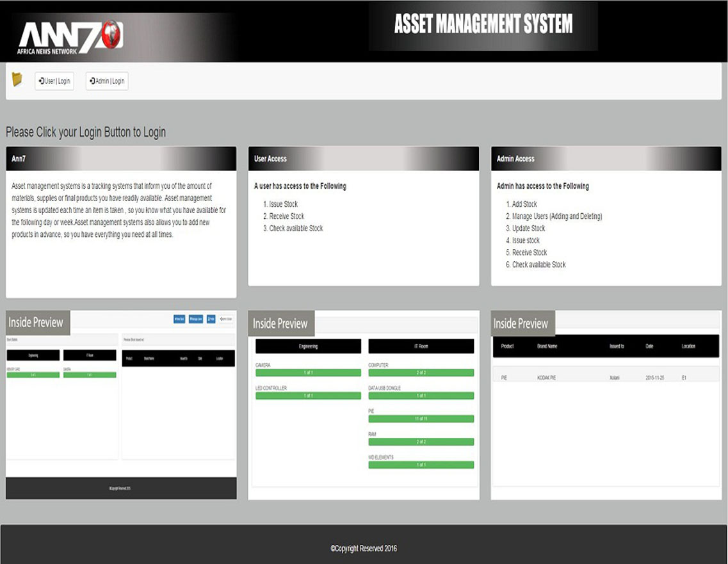The height and width of the screenshot is (564, 728).
Task: Click the CAMERA stock progress bar
Action: (308, 372)
